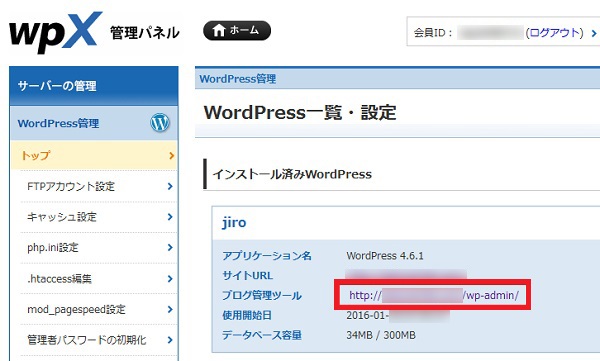Click サーバーの管理 sidebar header
This screenshot has width=600, height=361.
click(x=94, y=86)
